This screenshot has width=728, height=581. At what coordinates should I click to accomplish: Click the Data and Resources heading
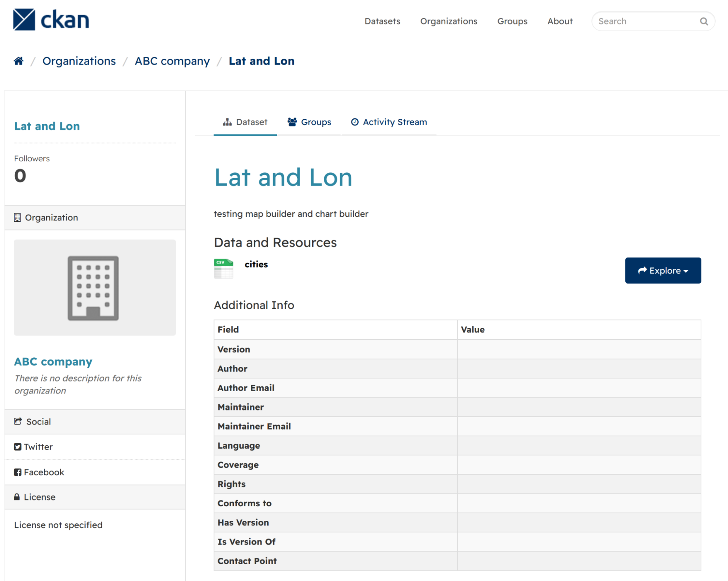(275, 243)
